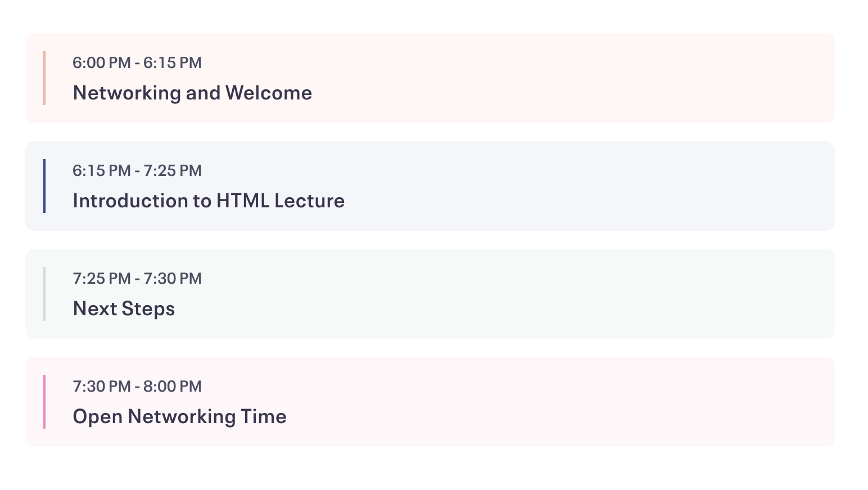Click the orange accent bar beside Networking and Welcome
The width and height of the screenshot is (868, 490).
[44, 78]
